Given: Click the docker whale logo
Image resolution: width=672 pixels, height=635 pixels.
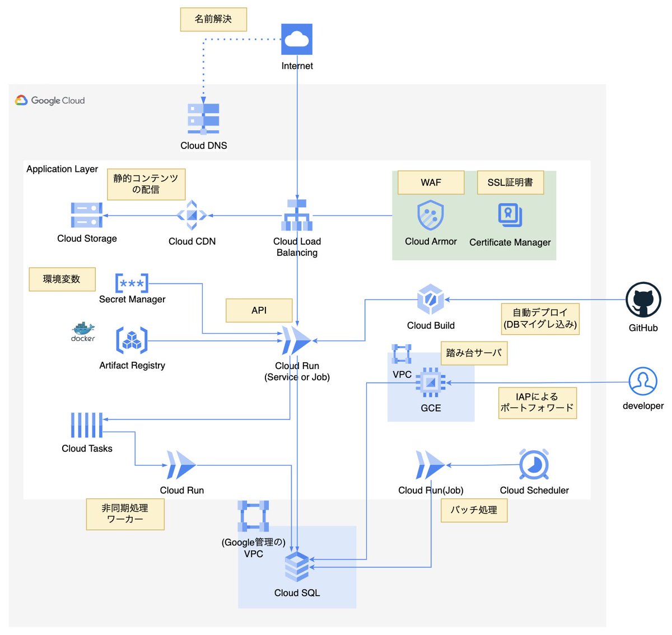Looking at the screenshot, I should (x=83, y=331).
